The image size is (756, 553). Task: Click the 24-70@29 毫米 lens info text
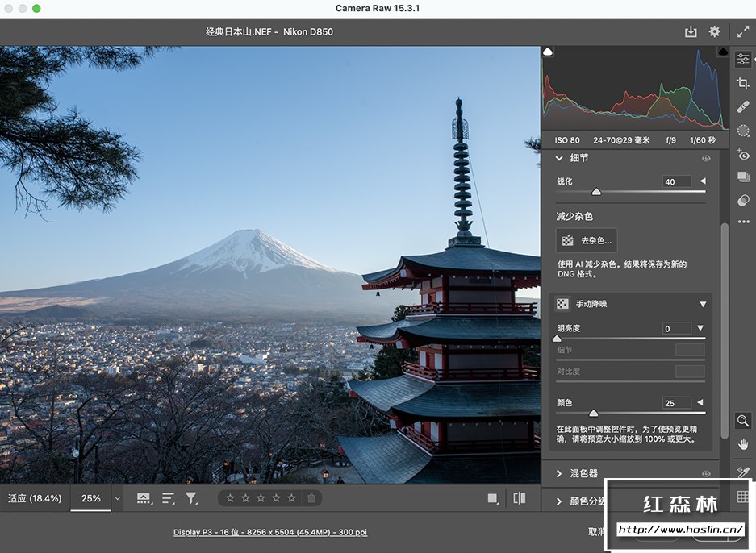pos(621,140)
